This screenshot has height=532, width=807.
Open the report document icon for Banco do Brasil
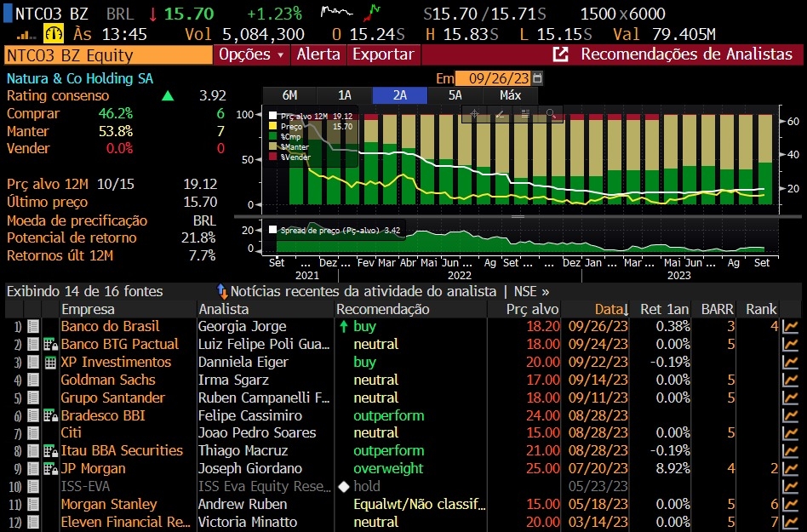(x=33, y=326)
